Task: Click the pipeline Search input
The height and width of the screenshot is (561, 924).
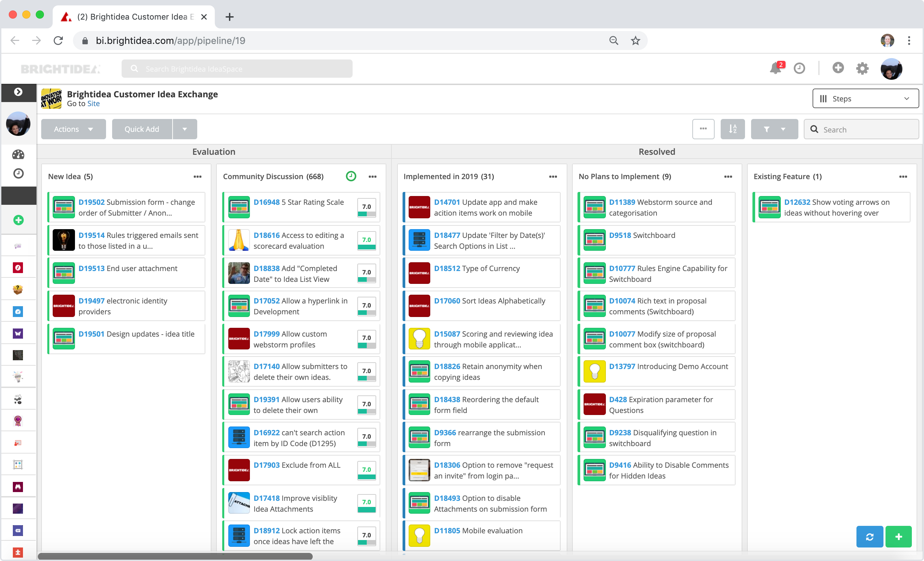Action: tap(861, 129)
